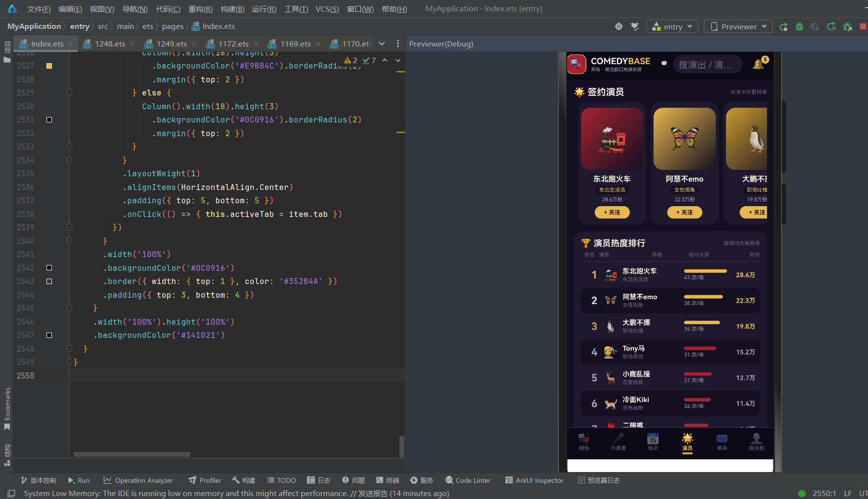This screenshot has width=868, height=499.
Task: Click the bug-with-arrow attach debugger icon
Action: pyautogui.click(x=847, y=26)
